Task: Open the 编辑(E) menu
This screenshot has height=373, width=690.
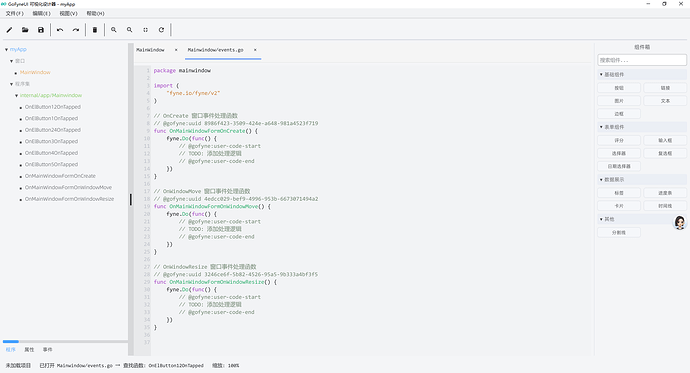Action: 41,13
